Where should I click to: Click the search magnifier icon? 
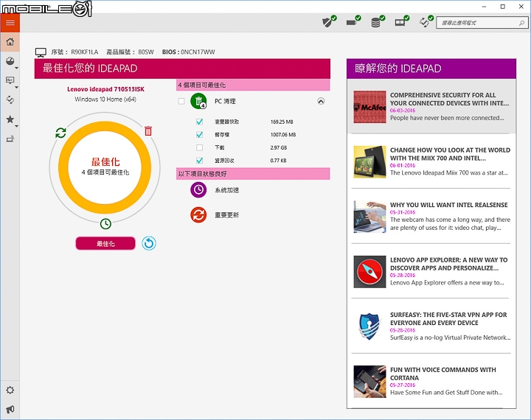pos(521,23)
